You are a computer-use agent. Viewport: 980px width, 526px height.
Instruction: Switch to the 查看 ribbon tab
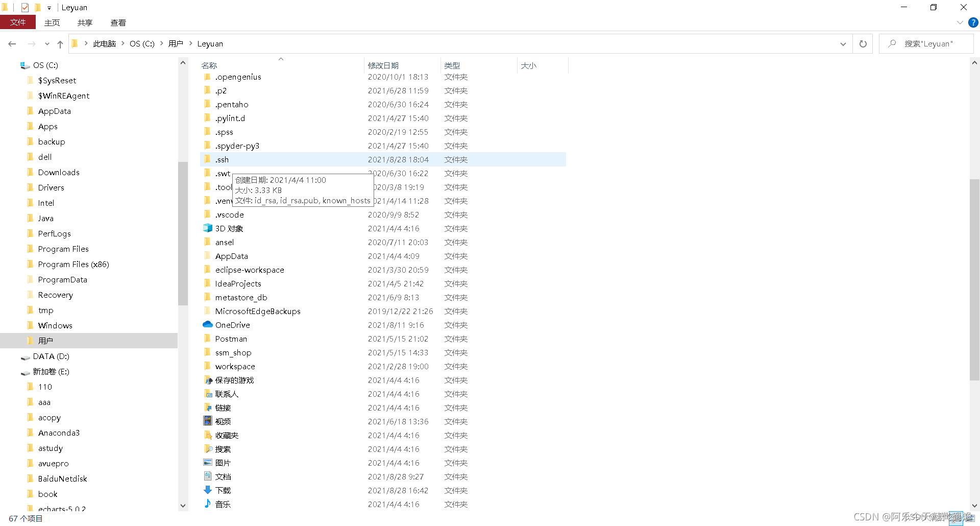(118, 22)
